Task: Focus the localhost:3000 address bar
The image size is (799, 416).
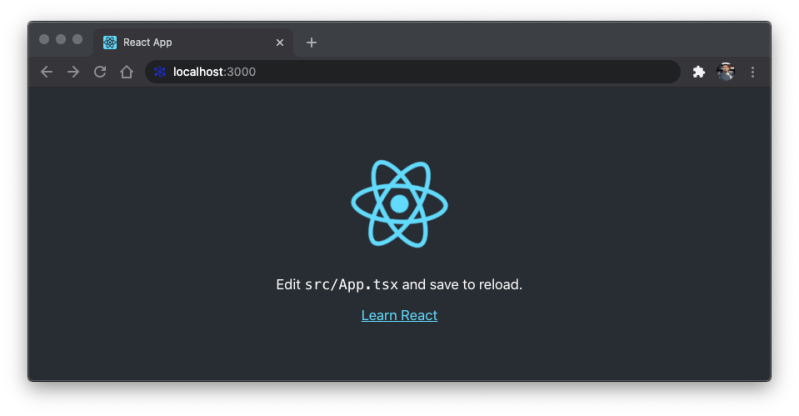Action: (x=413, y=72)
